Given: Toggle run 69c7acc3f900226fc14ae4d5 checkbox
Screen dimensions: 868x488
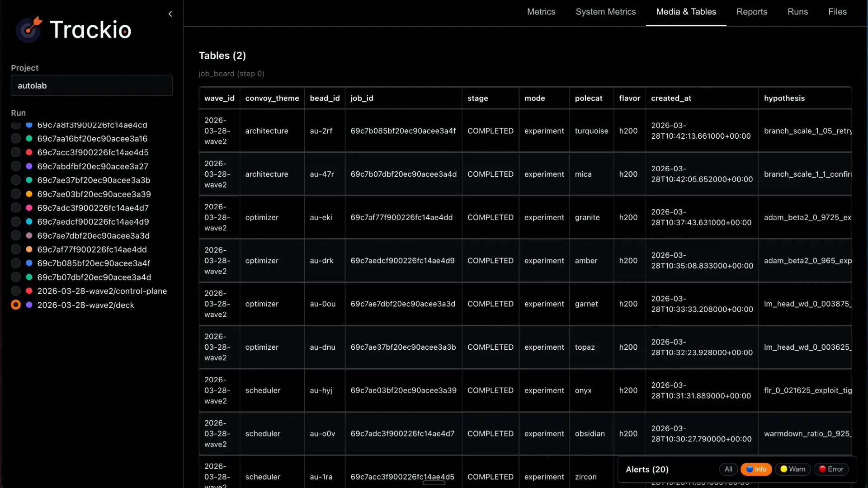Looking at the screenshot, I should (16, 152).
